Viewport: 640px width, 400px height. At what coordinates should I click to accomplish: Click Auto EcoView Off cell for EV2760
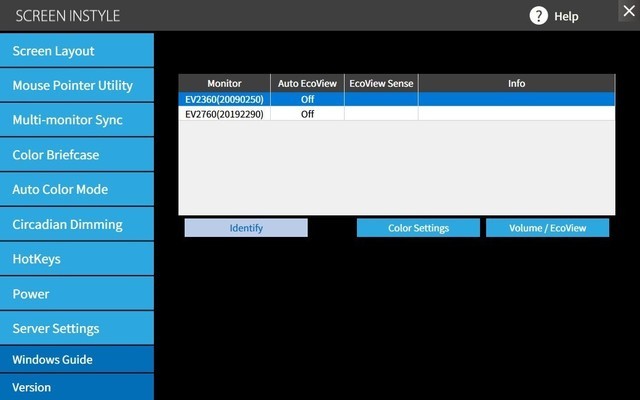307,114
